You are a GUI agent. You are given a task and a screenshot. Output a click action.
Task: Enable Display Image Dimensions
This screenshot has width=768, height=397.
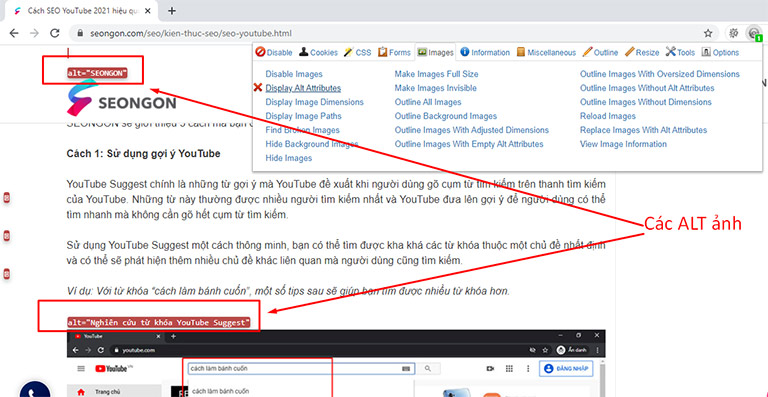point(314,102)
